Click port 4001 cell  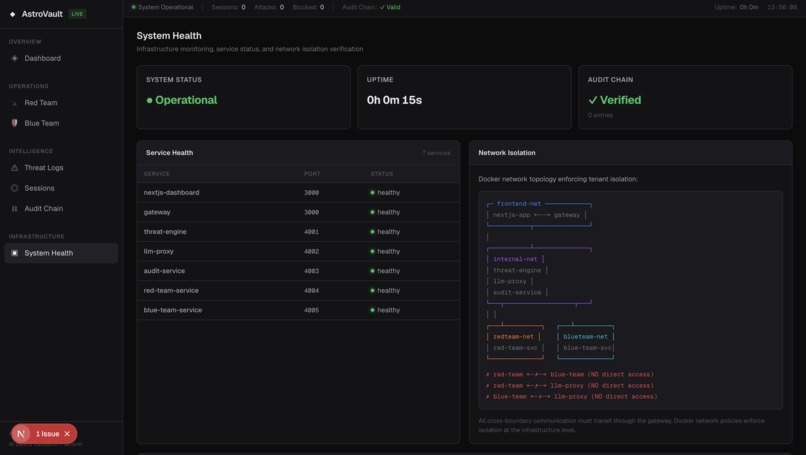(311, 232)
